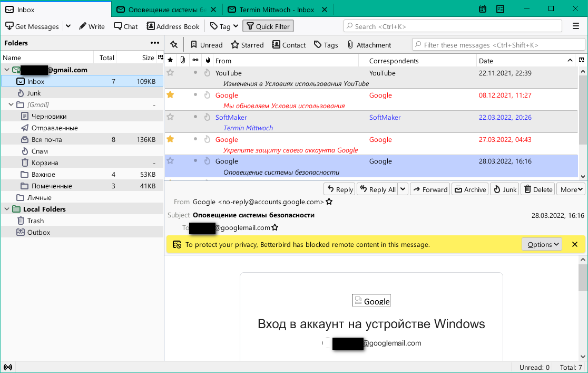This screenshot has height=373, width=588.
Task: Sort by the read status column header
Action: click(195, 60)
